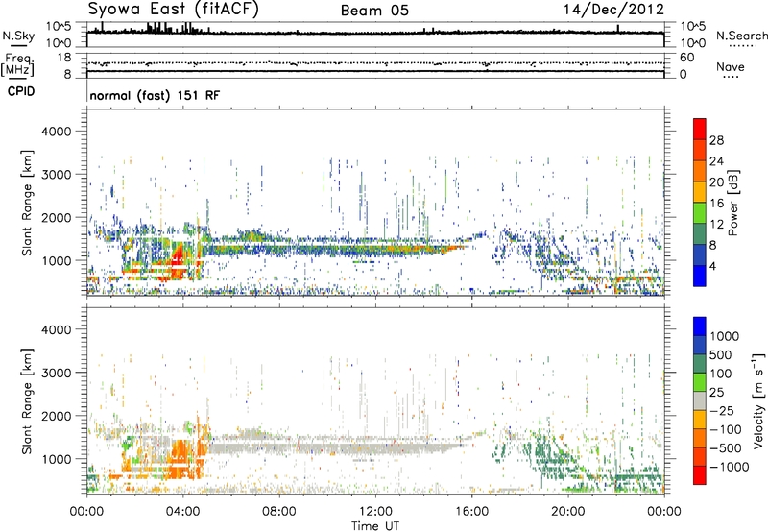Click the '16:00' time axis tick label
This screenshot has width=768, height=532.
[x=471, y=512]
